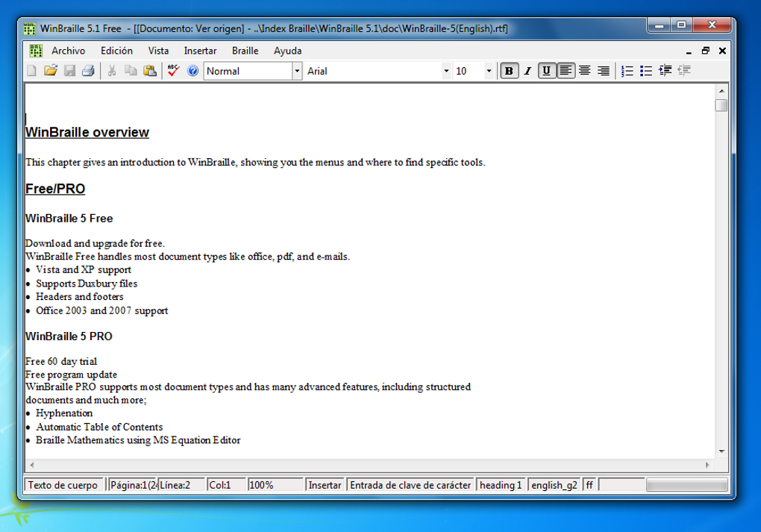Click the 'Automatic Table of Contents' bullet
Viewport: 761px width, 532px height.
[x=99, y=427]
